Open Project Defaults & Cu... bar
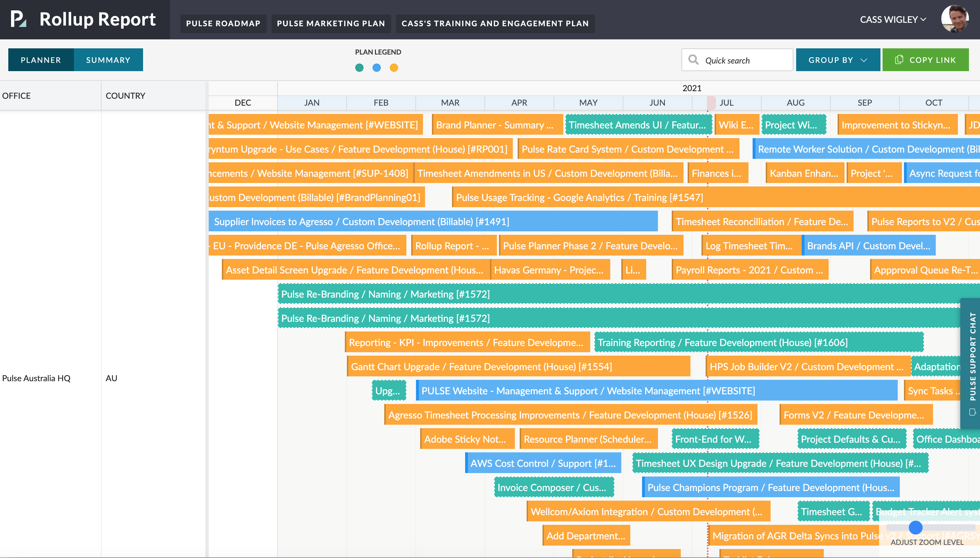Image resolution: width=980 pixels, height=558 pixels. 852,439
